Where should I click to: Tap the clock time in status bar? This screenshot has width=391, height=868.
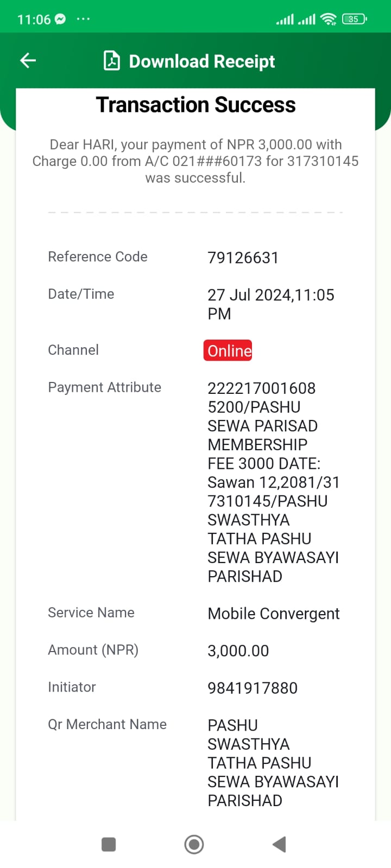pos(34,20)
